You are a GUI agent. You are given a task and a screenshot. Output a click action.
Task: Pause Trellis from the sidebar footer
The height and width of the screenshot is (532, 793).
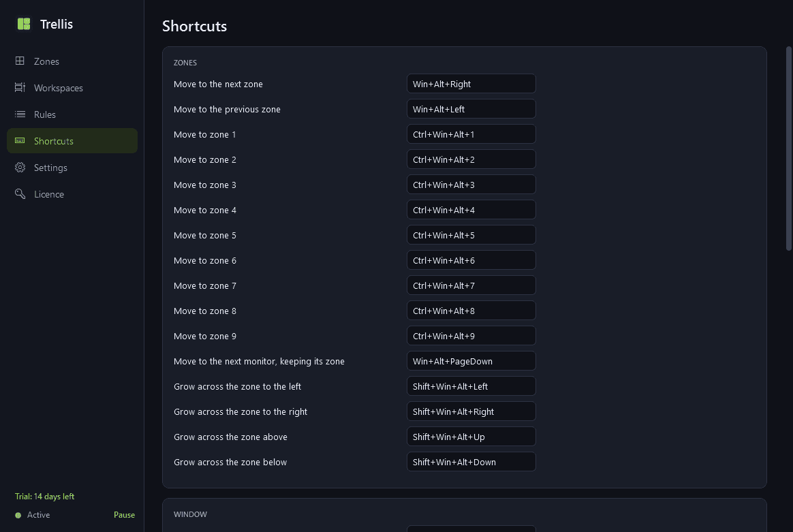click(x=125, y=515)
